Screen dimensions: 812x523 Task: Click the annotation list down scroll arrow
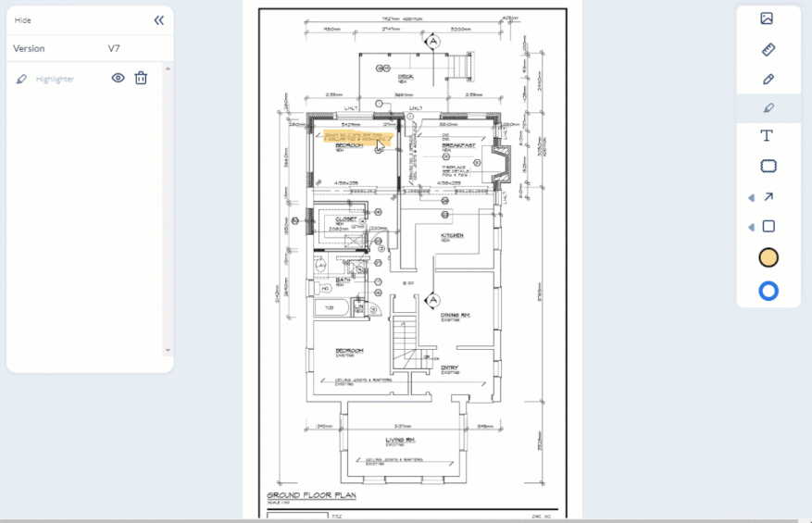tap(168, 351)
